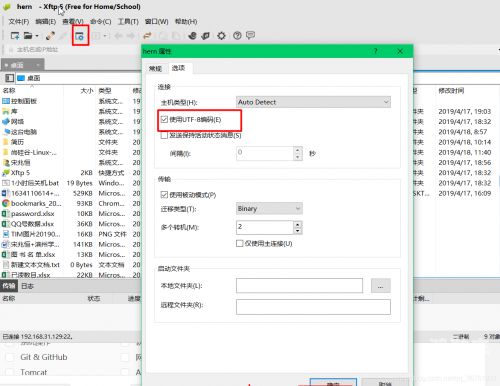Enable the send keep-alive message checkbox

164,135
